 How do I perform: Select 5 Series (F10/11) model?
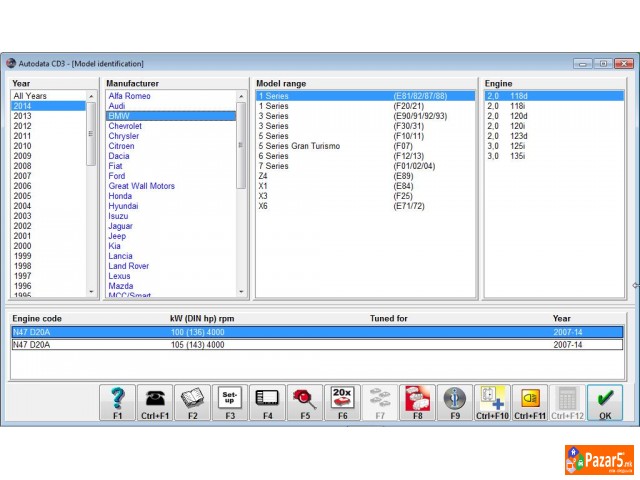[x=365, y=136]
